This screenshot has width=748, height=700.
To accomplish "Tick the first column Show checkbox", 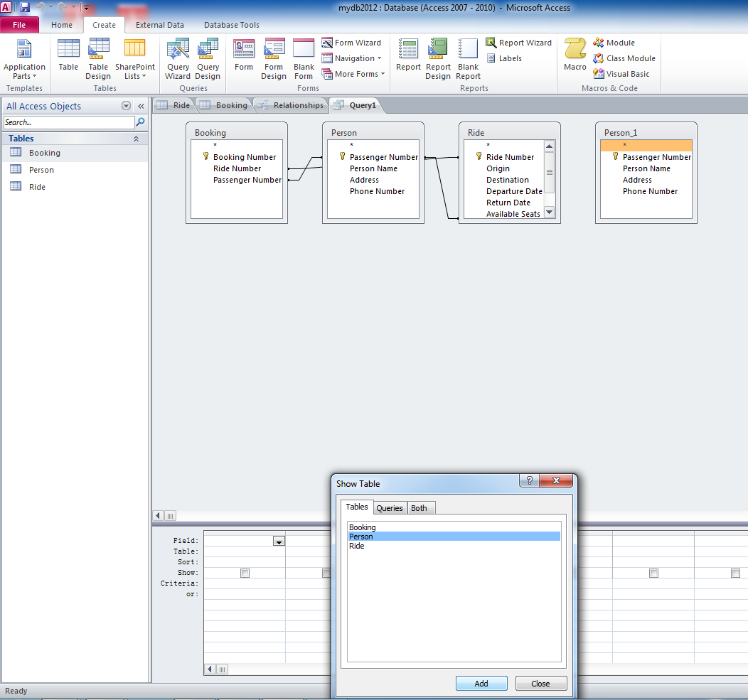I will coord(245,573).
